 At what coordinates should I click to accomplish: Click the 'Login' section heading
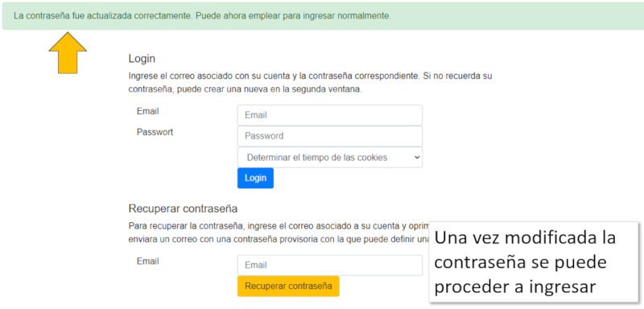tap(142, 59)
